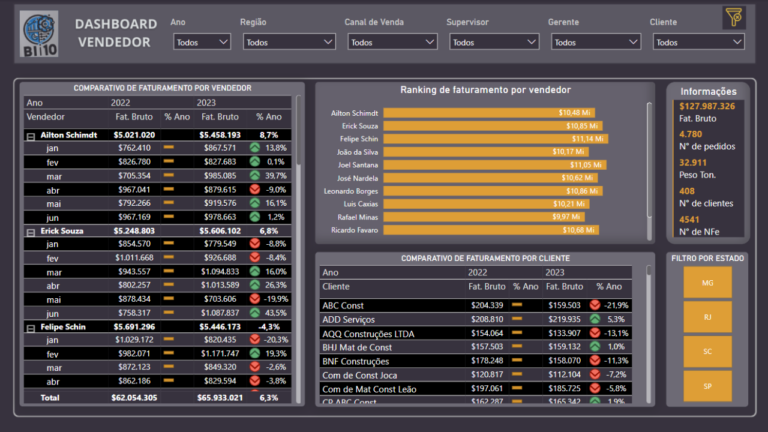This screenshot has height=432, width=768.
Task: Select Erick Souza bar in ranking
Action: (x=493, y=126)
